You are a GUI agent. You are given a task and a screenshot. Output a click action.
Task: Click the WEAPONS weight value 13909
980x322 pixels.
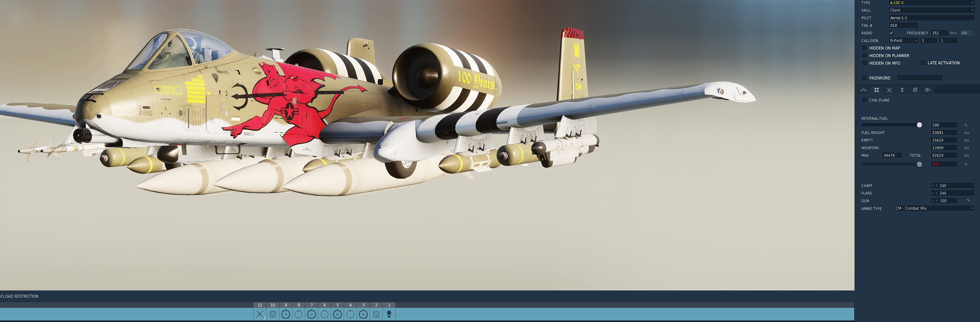pyautogui.click(x=944, y=148)
